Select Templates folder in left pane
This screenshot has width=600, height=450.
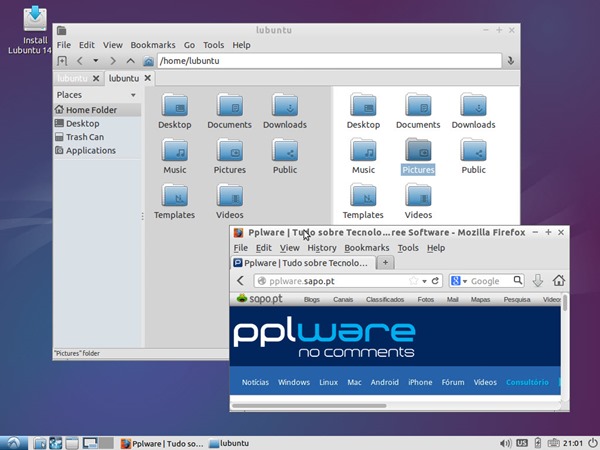pyautogui.click(x=175, y=201)
